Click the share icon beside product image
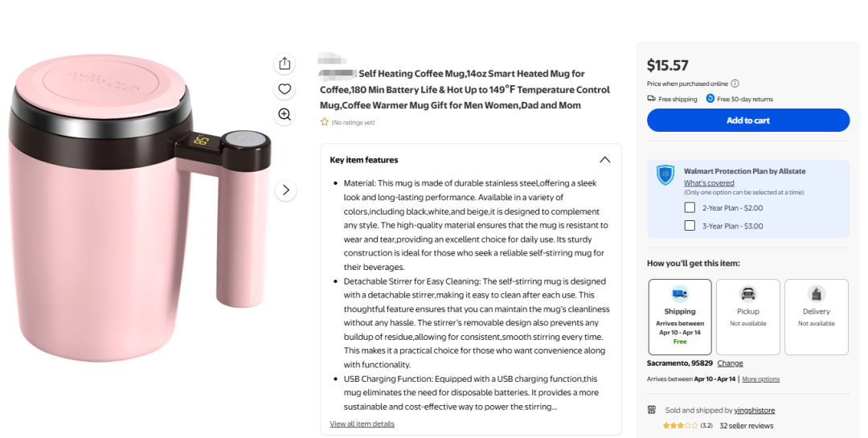Image resolution: width=868 pixels, height=438 pixels. [285, 63]
